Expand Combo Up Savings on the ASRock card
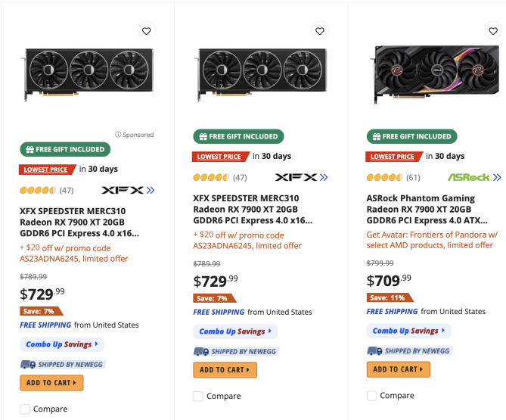The image size is (506, 420). tap(408, 331)
